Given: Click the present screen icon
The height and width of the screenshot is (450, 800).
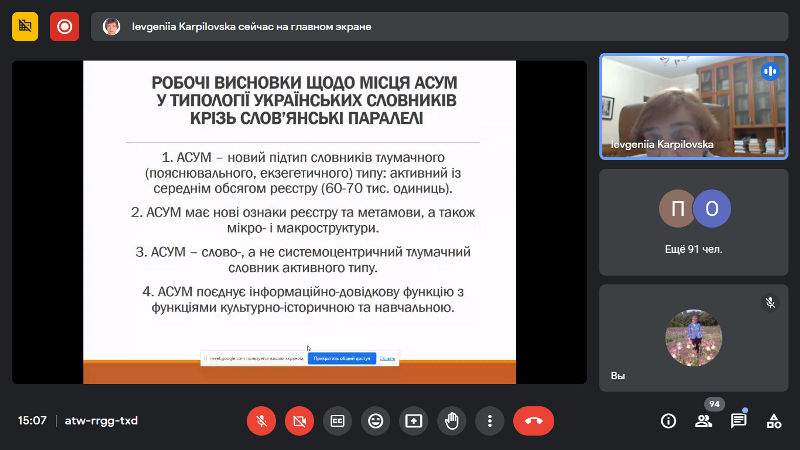Looking at the screenshot, I should point(413,421).
